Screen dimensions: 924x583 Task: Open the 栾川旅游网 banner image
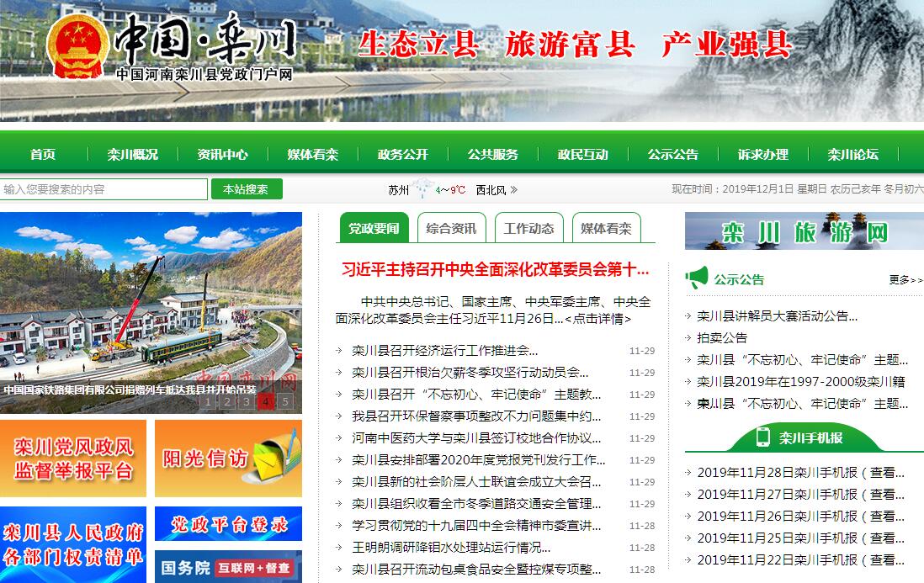(804, 231)
